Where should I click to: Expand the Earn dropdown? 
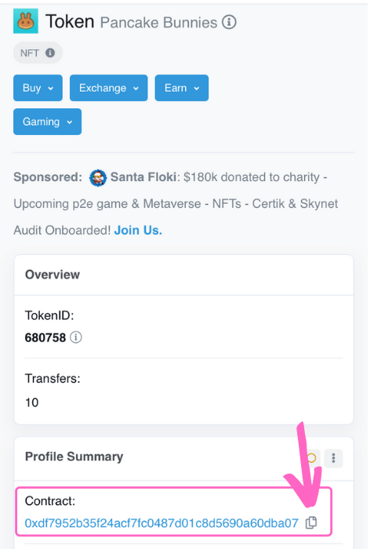click(x=182, y=88)
